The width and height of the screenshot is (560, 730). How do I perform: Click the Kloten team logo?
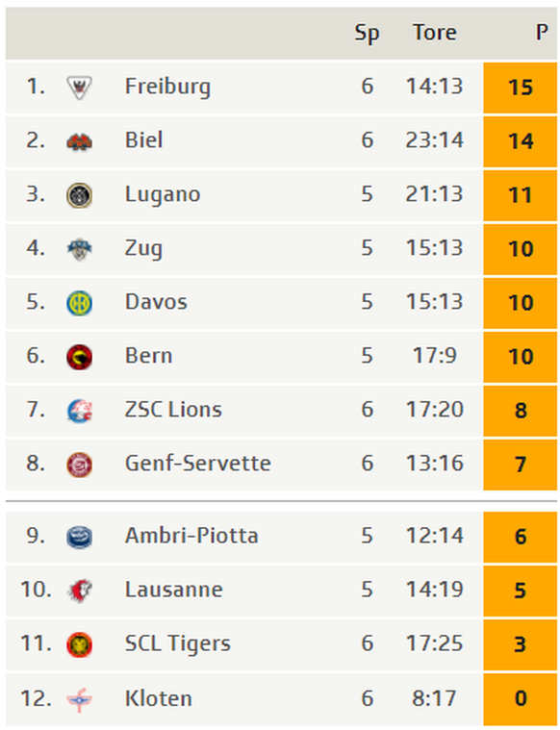point(79,699)
